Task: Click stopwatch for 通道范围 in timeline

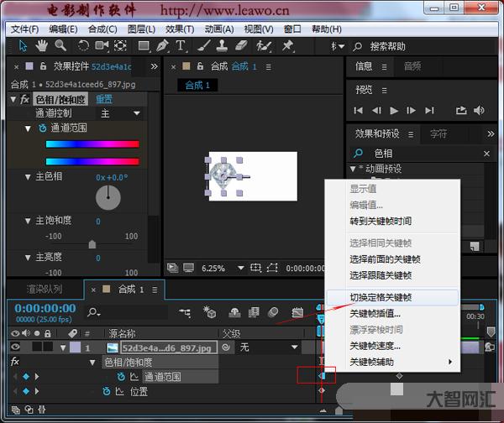Action: tap(119, 377)
